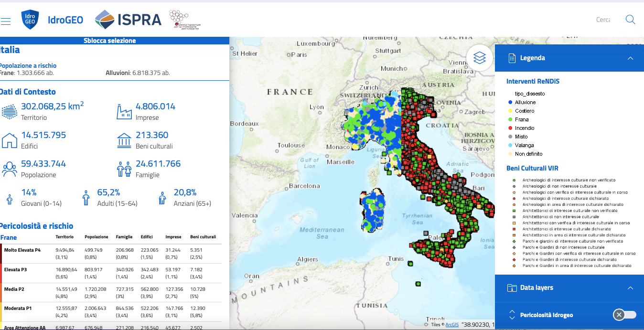
Task: Select the Molto Elevata P4 row
Action: (x=22, y=250)
